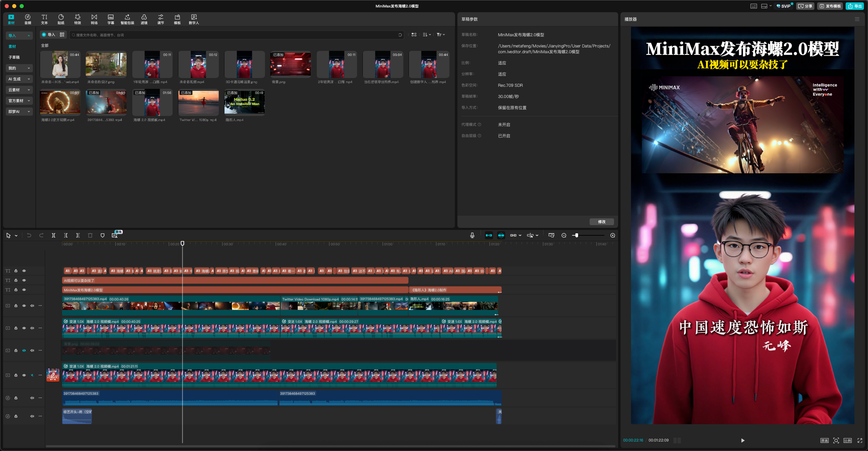Add a marker with the shield marker icon

point(102,235)
